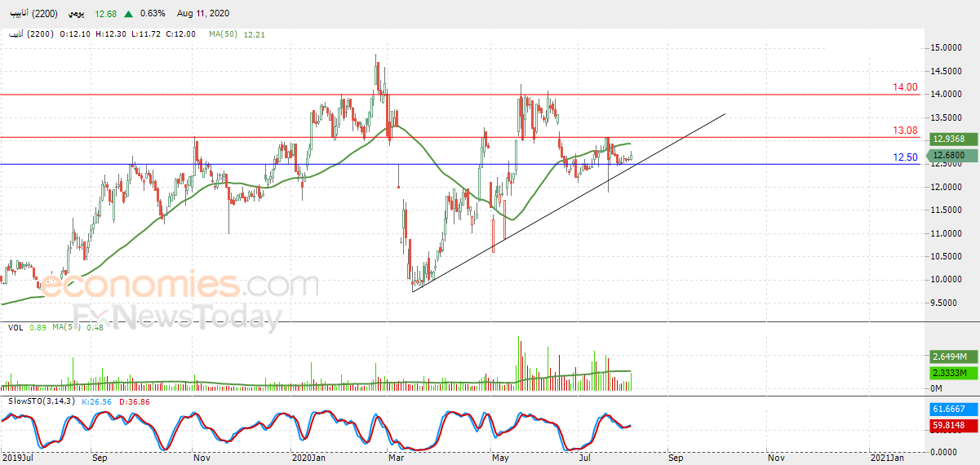Screen dimensions: 980x465
Task: Click the '10.0000' price axis label
Action: pyautogui.click(x=948, y=280)
